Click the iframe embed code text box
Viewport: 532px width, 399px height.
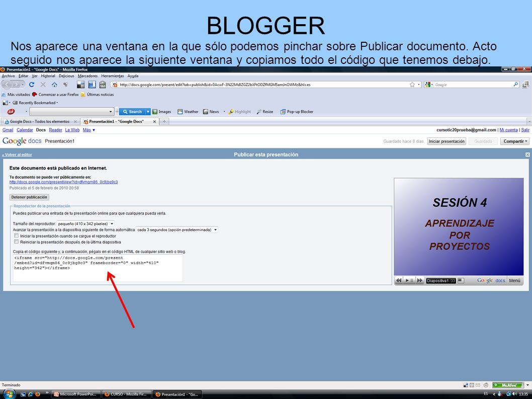pos(98,268)
